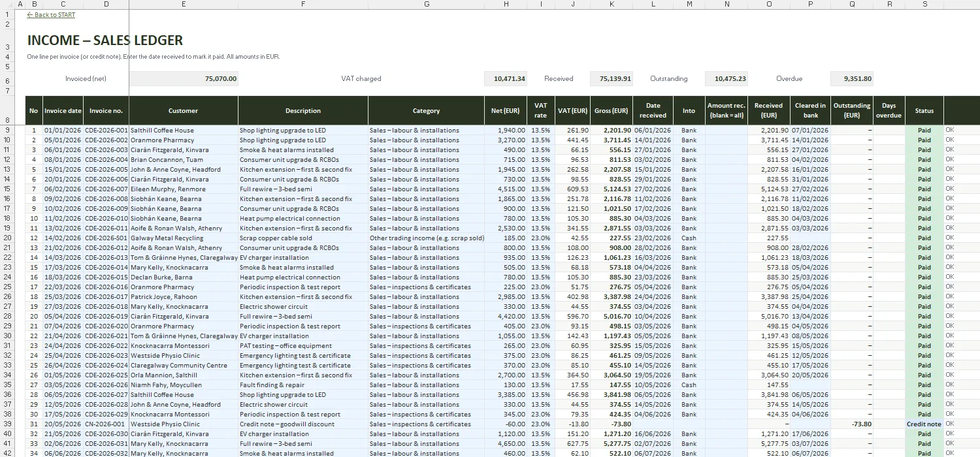This screenshot has height=457, width=980.
Task: Select invoice date 06/06/2026
Action: click(x=63, y=454)
